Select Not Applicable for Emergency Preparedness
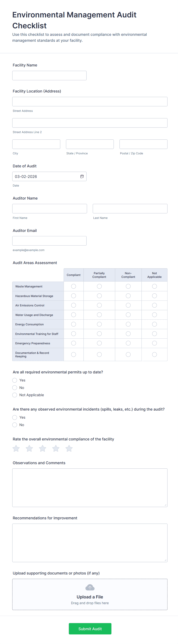The width and height of the screenshot is (178, 644). 154,343
